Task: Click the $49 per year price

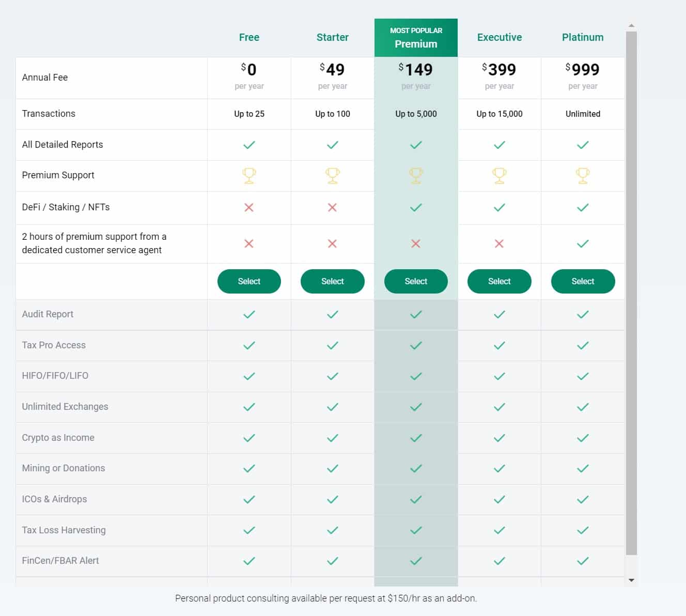Action: tap(333, 76)
